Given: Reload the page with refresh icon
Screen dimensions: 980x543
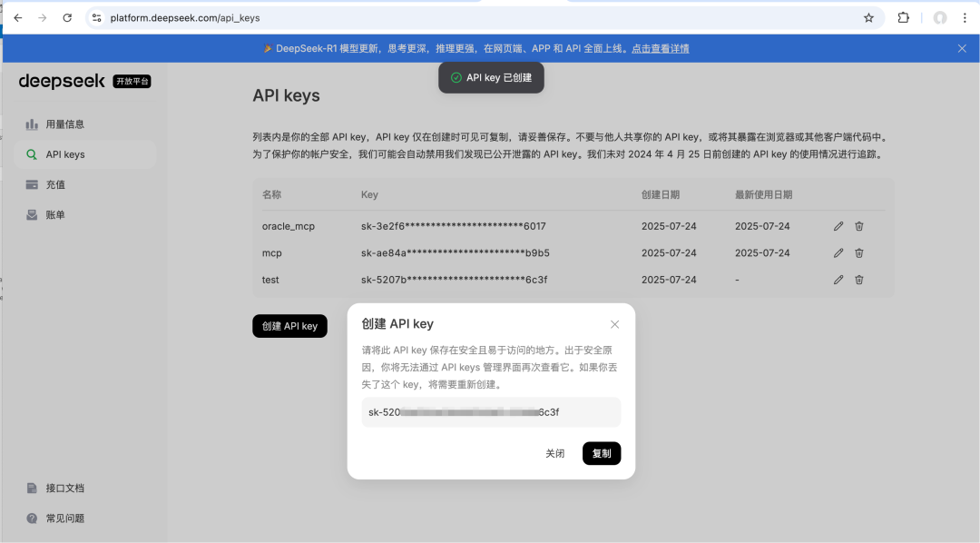Looking at the screenshot, I should 67,18.
